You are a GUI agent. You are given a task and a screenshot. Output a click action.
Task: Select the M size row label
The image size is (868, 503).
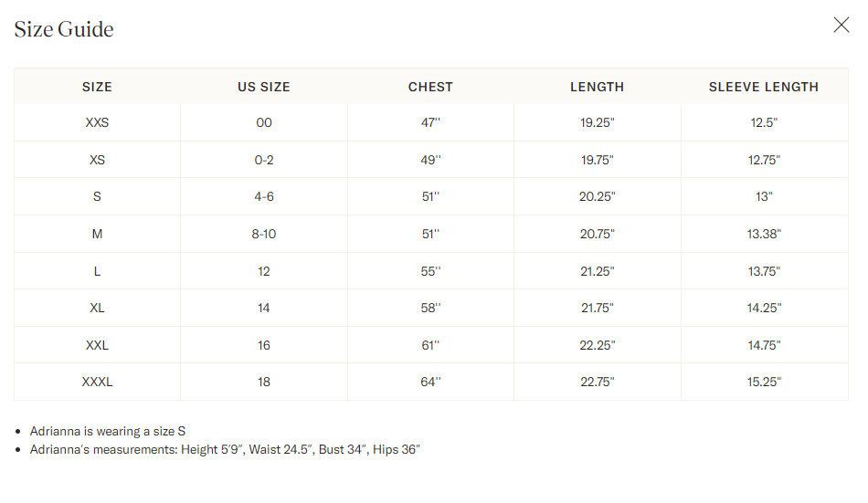(97, 234)
